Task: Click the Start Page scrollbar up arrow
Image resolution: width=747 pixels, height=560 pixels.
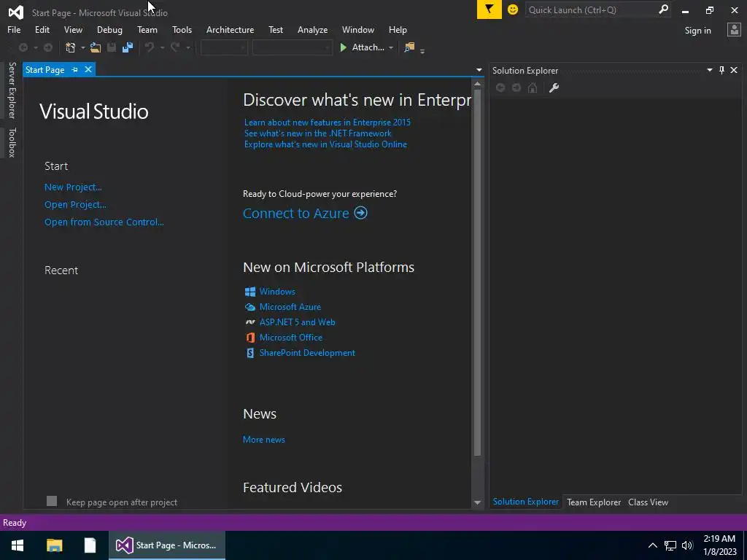Action: 477,84
